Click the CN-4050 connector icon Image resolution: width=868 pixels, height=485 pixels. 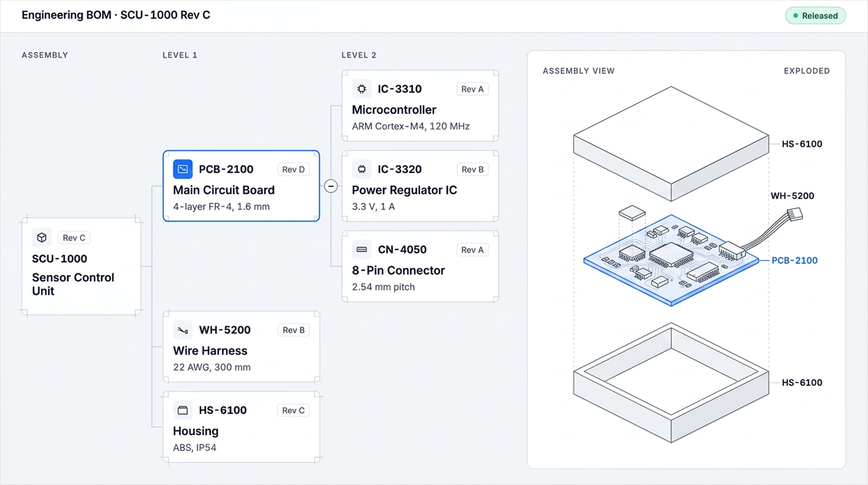click(362, 249)
